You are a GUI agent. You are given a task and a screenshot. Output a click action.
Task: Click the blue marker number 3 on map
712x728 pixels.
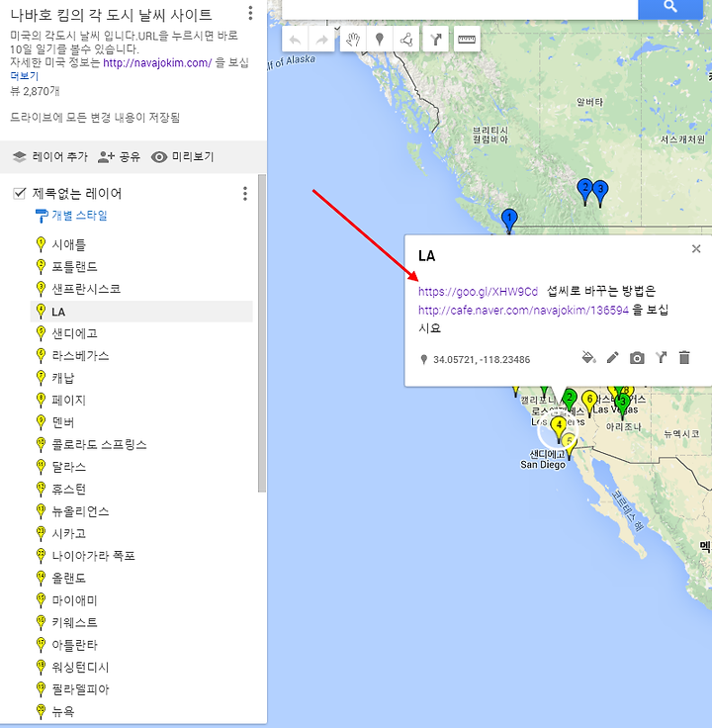click(600, 192)
